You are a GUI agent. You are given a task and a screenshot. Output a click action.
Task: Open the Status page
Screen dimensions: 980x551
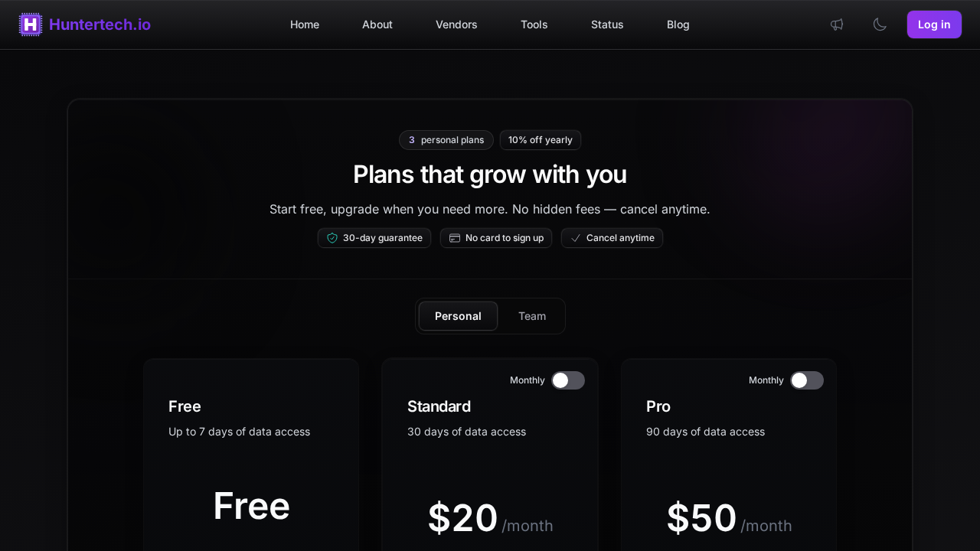tap(607, 24)
